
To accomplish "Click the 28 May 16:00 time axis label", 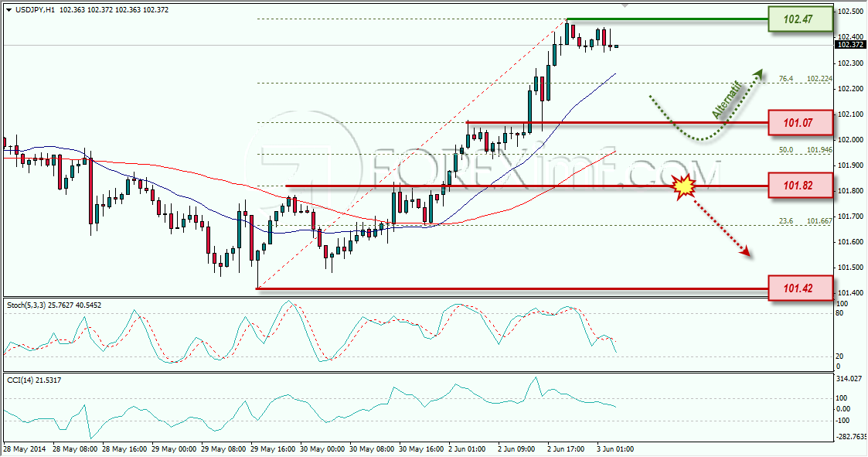I will [x=124, y=448].
